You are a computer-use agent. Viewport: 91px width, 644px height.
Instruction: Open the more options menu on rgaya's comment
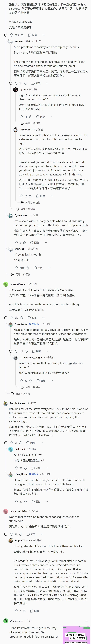click(52, 117)
